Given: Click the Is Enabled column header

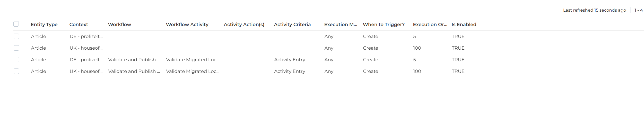Looking at the screenshot, I should tap(464, 25).
